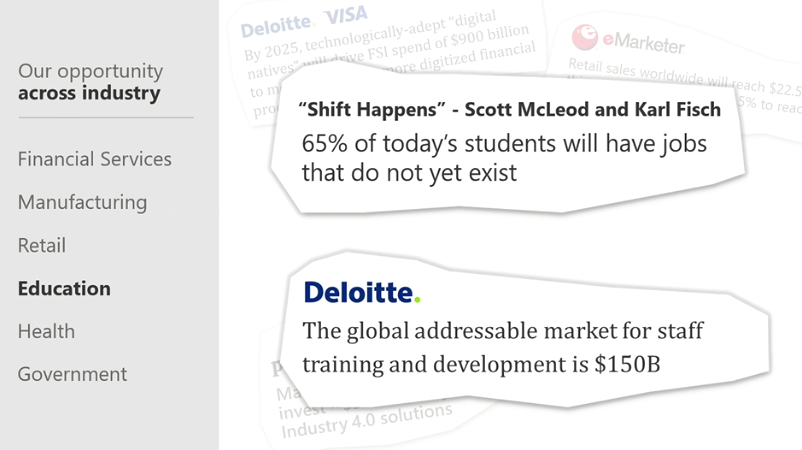Click the "Our opportunity across industry" heading
The image size is (802, 450).
[x=90, y=82]
